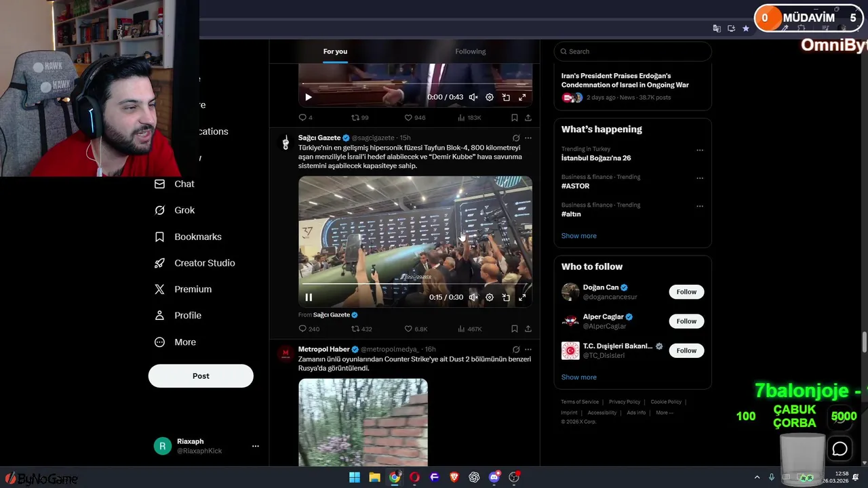This screenshot has width=868, height=488.
Task: Open the footer More link
Action: [x=665, y=413]
